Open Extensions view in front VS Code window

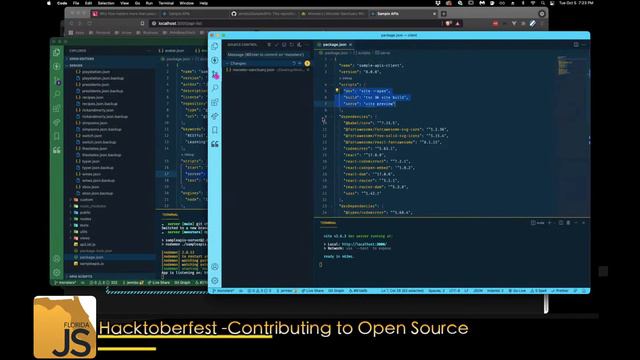[215, 102]
